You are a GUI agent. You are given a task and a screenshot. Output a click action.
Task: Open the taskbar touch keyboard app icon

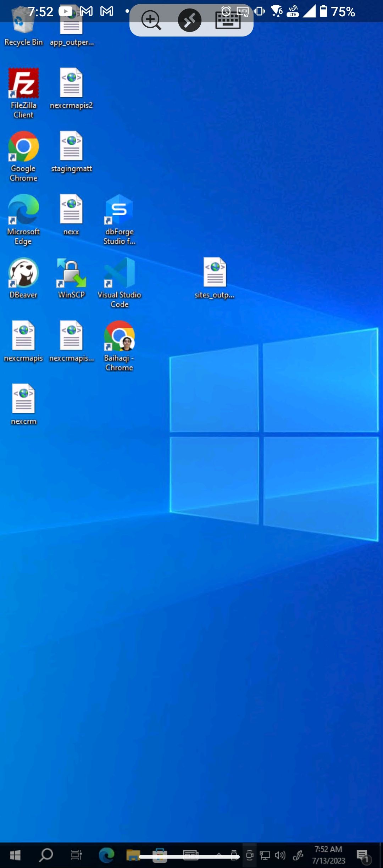point(191,855)
